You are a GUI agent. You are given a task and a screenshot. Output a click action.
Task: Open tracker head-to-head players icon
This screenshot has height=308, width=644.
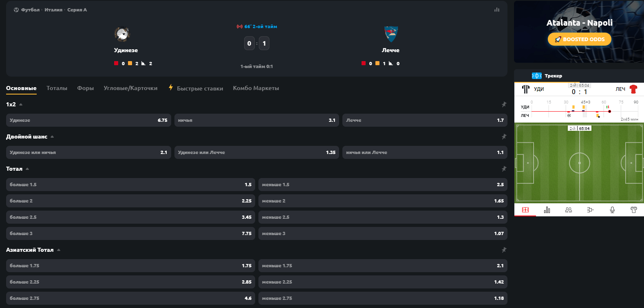point(569,210)
